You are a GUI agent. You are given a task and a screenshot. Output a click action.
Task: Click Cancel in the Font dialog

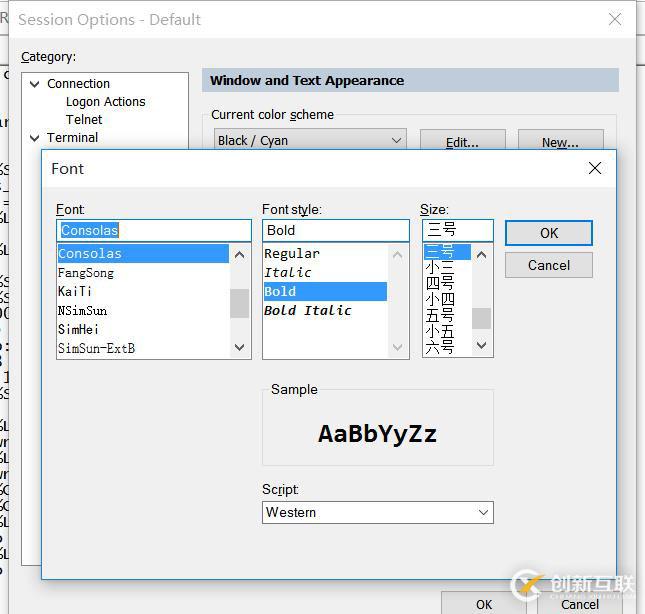point(548,265)
